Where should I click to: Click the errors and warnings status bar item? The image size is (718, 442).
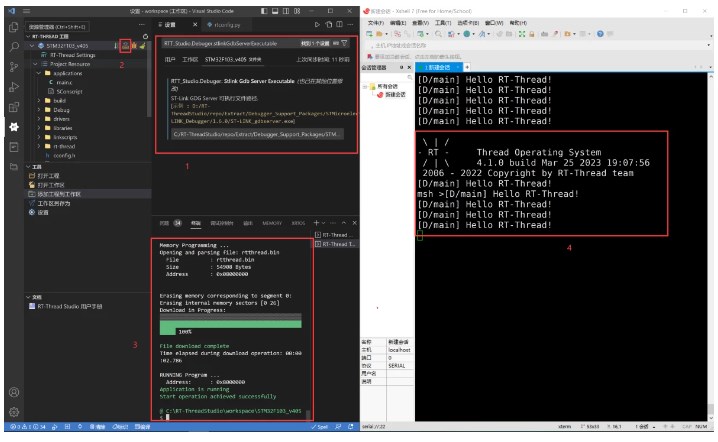(x=27, y=427)
